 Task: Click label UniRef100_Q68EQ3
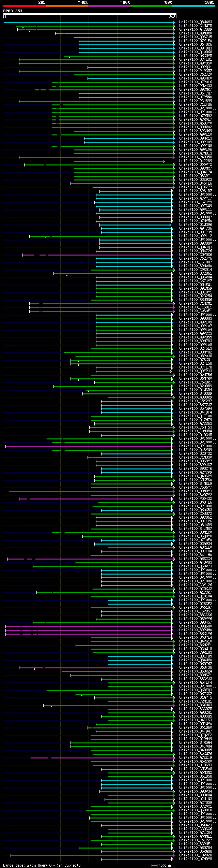196,690
